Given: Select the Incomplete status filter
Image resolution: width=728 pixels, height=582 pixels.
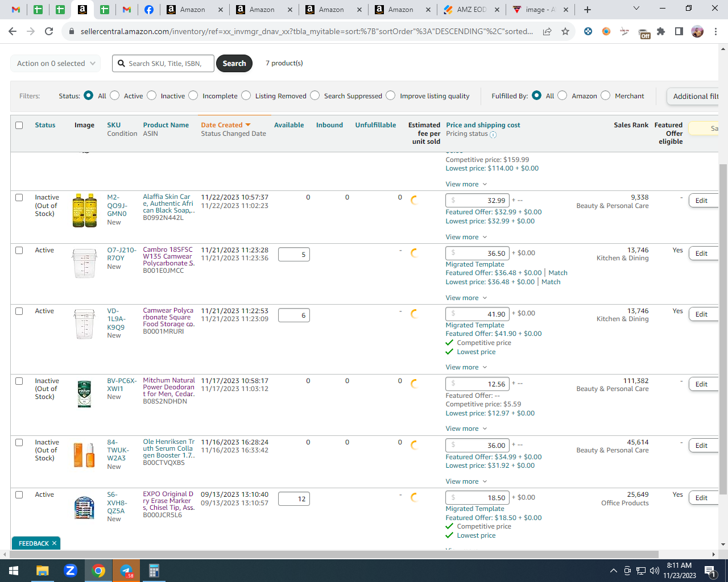Looking at the screenshot, I should [193, 95].
